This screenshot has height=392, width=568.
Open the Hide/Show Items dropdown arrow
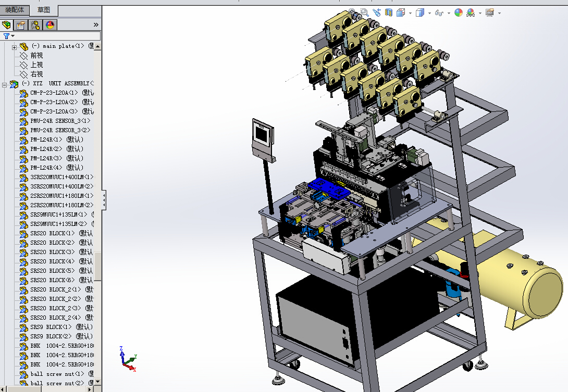[449, 13]
